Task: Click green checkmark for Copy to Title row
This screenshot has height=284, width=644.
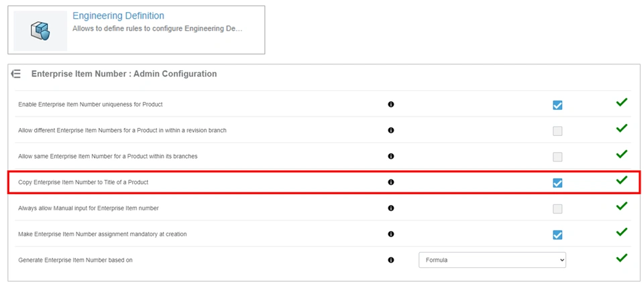Action: pos(622,180)
